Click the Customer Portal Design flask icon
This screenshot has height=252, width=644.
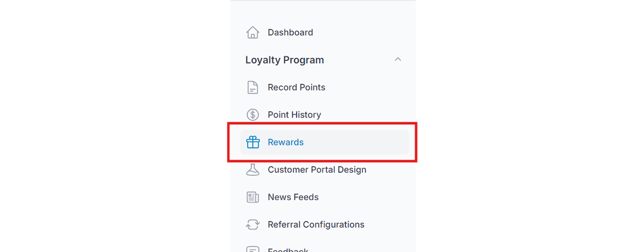(x=253, y=170)
